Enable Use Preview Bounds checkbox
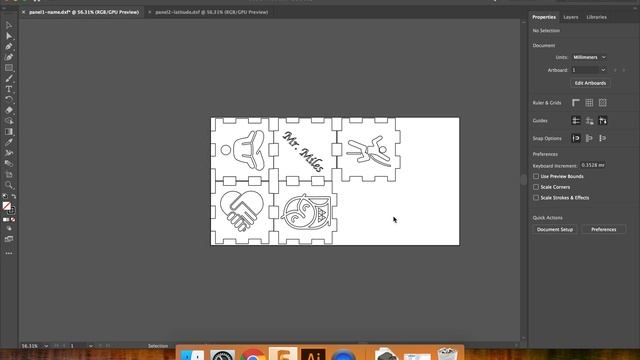Screen dimensions: 640x360 click(536, 176)
